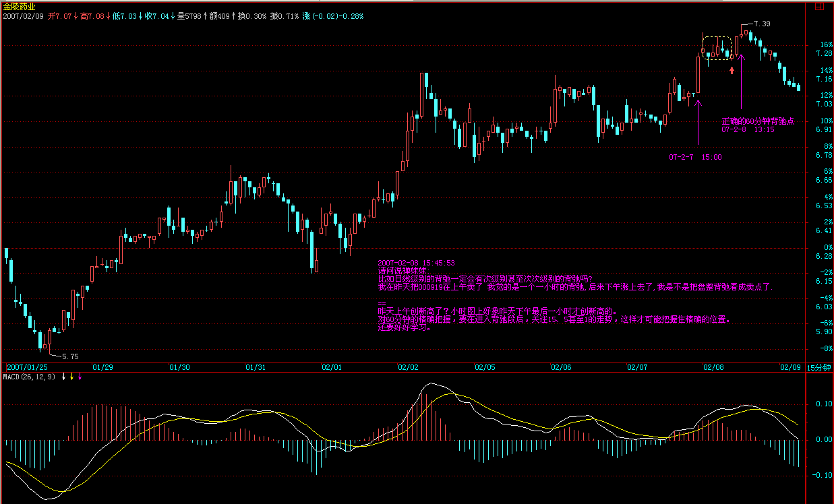
Task: Click the '正确的60分钟背驰点' annotation text
Action: pyautogui.click(x=758, y=121)
